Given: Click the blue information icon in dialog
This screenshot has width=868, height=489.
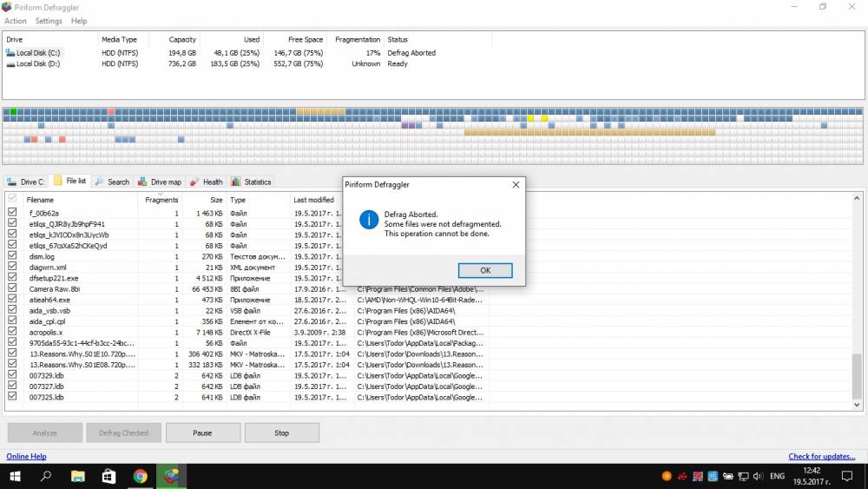Looking at the screenshot, I should coord(369,219).
